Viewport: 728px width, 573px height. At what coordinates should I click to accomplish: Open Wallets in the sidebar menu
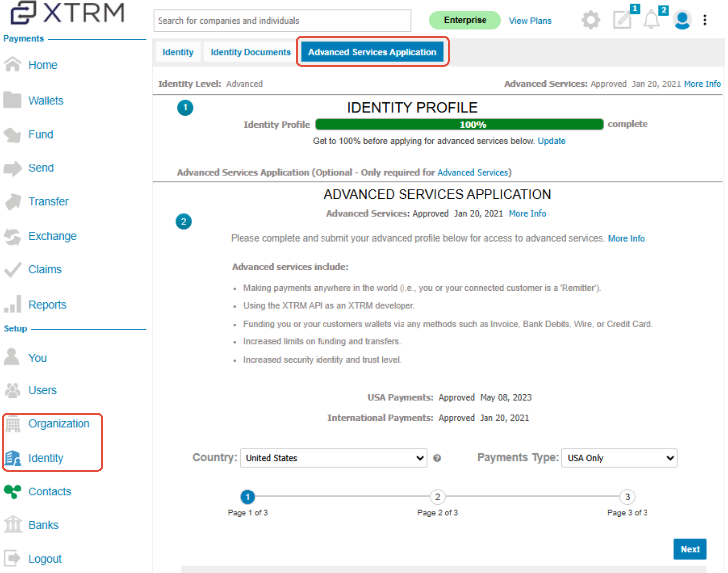[x=46, y=101]
